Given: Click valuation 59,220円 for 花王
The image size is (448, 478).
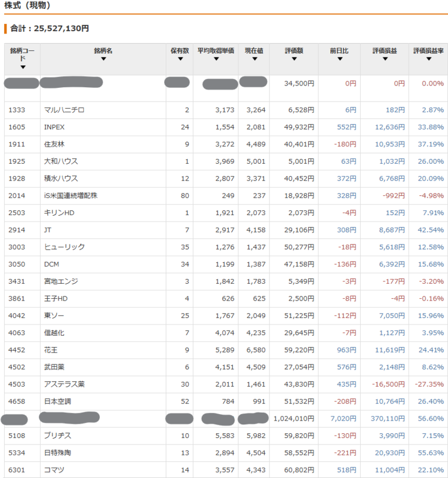Looking at the screenshot, I should pos(299,350).
